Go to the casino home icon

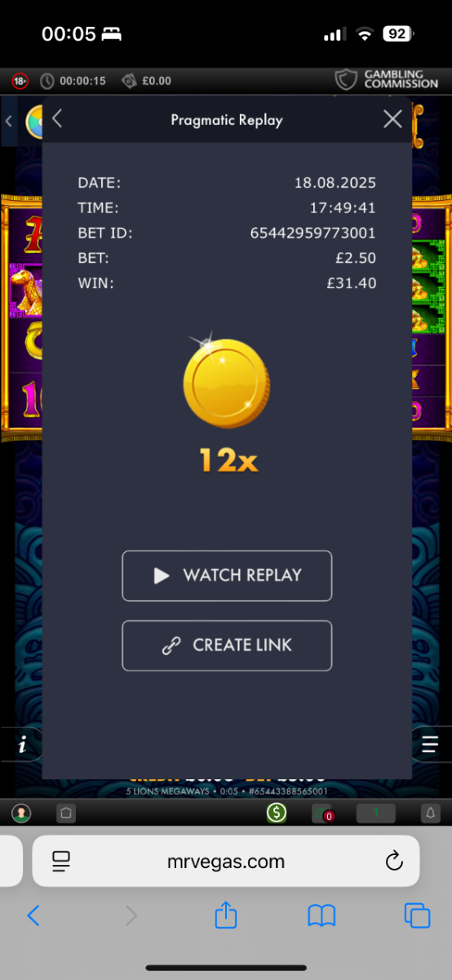66,813
